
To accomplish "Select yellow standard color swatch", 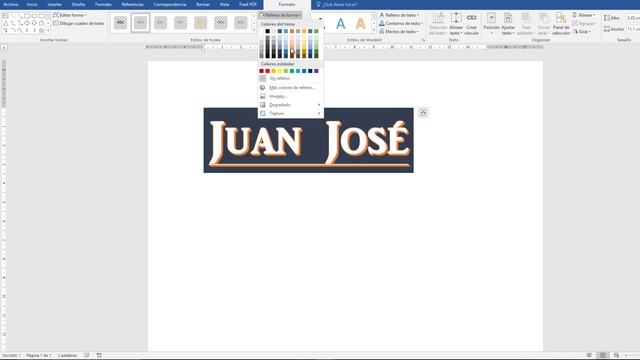I will click(x=280, y=71).
